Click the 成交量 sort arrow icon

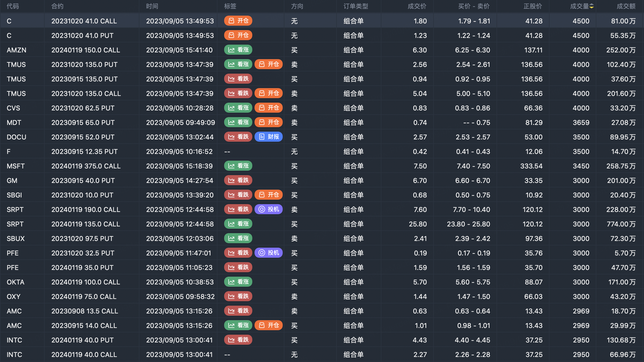click(592, 6)
